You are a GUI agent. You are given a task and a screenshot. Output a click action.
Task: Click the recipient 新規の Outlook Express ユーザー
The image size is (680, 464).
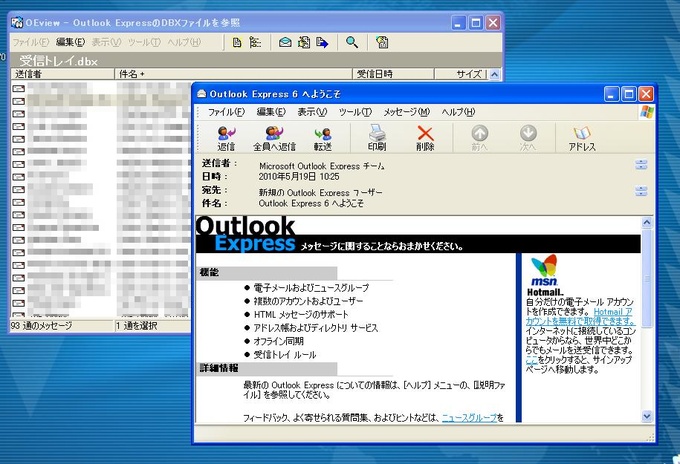[x=320, y=192]
